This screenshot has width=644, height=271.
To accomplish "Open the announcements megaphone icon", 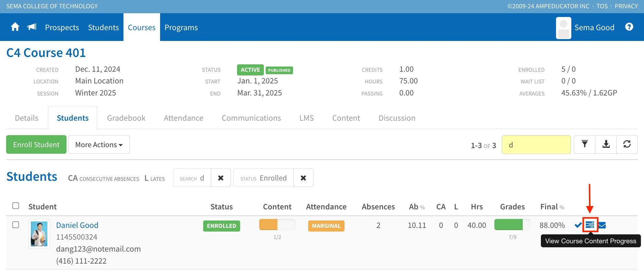I will (32, 27).
